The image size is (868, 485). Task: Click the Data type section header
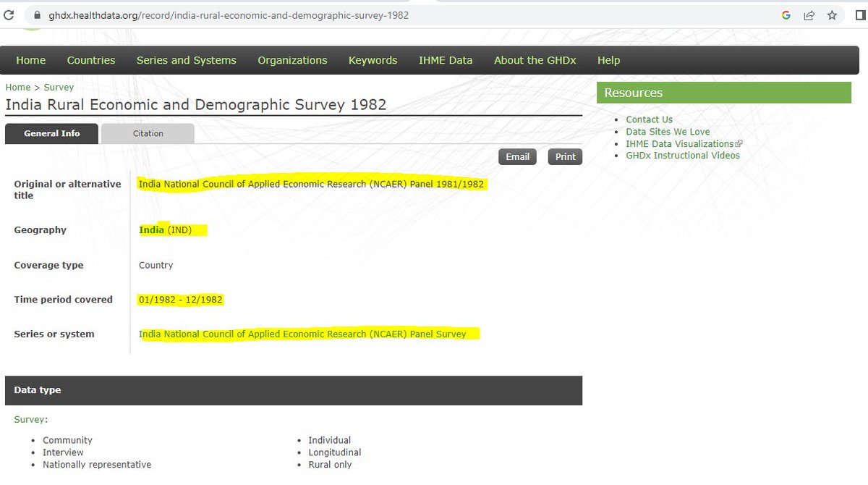coord(294,390)
